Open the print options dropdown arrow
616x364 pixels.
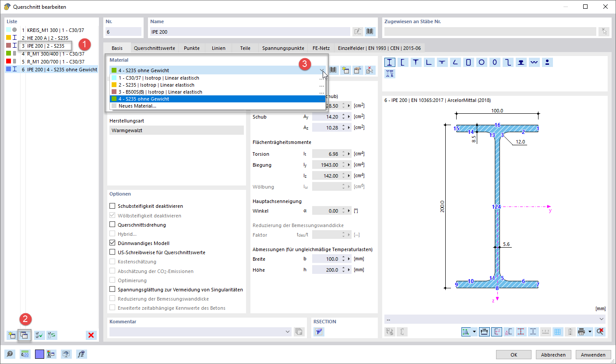coord(590,332)
